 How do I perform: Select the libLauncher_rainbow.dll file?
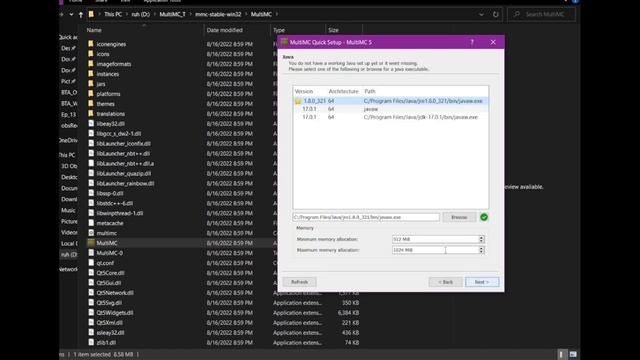click(125, 183)
